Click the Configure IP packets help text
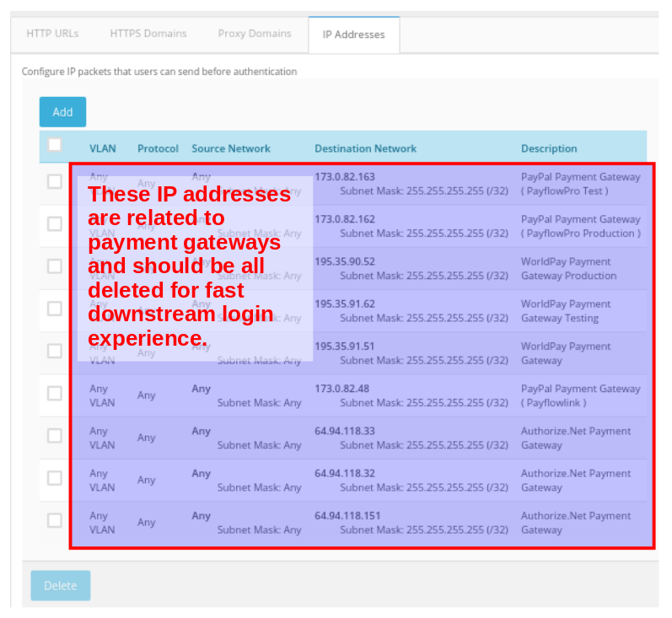The width and height of the screenshot is (672, 618). coord(159,72)
